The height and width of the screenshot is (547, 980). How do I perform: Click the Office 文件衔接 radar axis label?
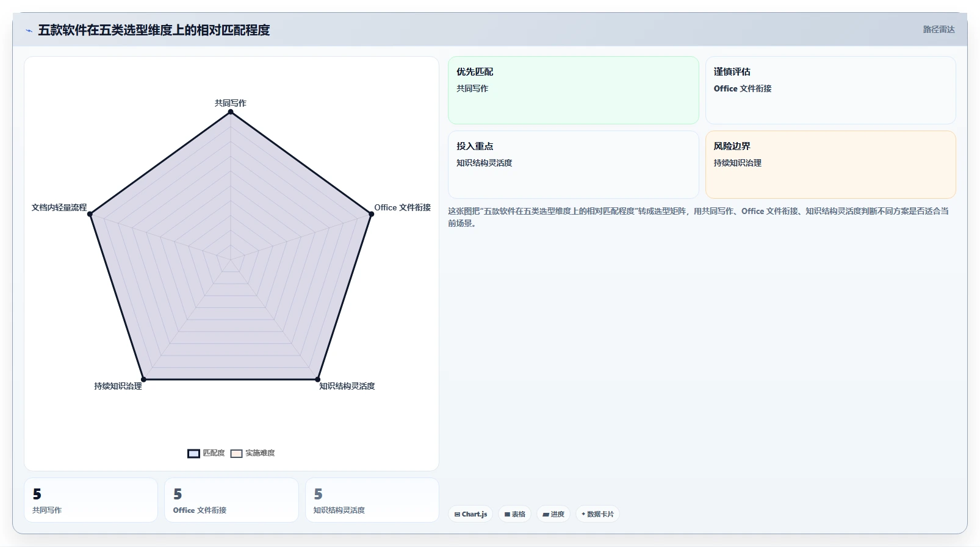[403, 207]
